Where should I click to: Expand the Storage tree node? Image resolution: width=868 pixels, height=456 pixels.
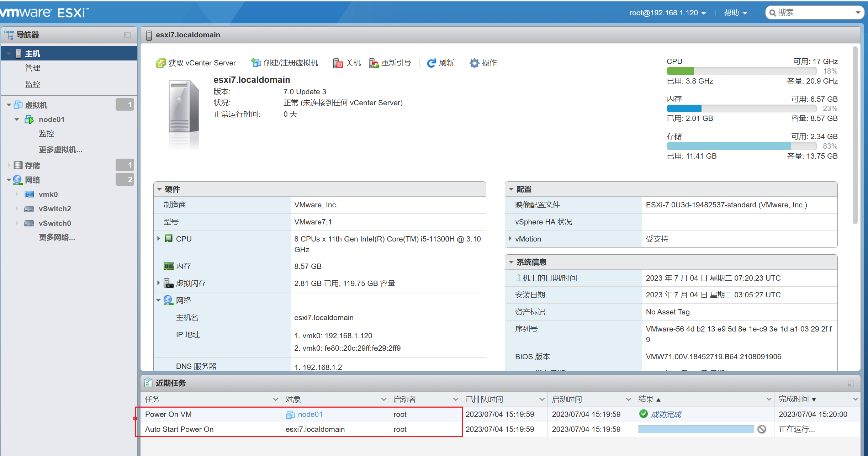pos(9,165)
